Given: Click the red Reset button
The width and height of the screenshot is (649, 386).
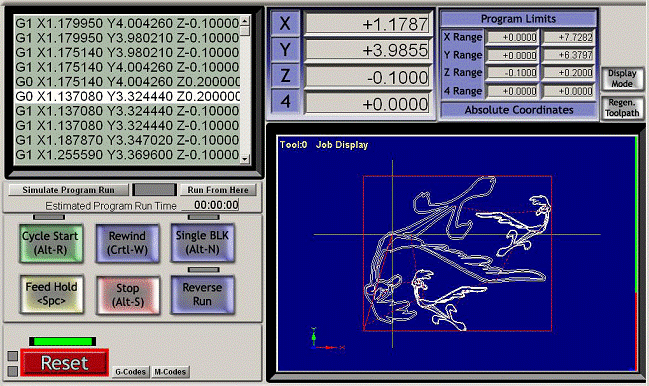Looking at the screenshot, I should (65, 363).
